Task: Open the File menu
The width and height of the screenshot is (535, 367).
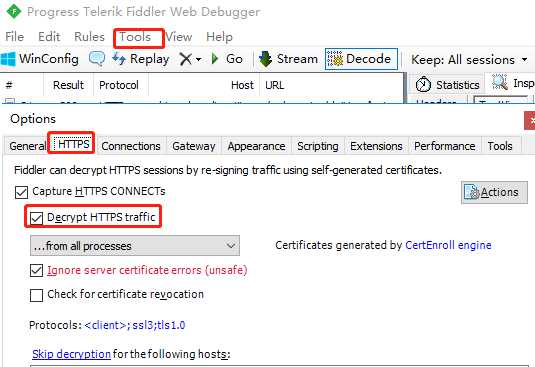Action: (x=14, y=36)
